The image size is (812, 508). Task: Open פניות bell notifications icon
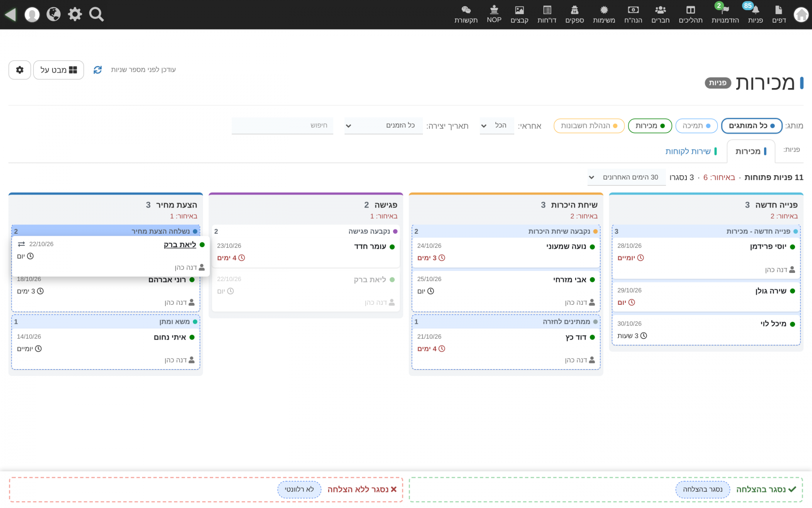[x=755, y=15]
